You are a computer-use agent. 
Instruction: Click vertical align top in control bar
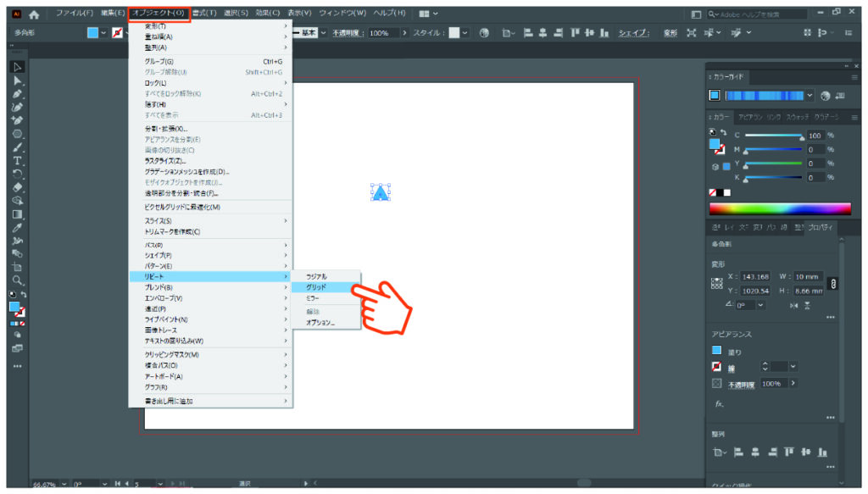click(576, 33)
